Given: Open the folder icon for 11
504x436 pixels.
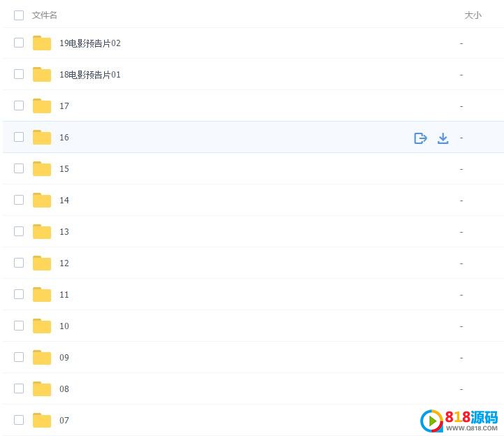Looking at the screenshot, I should pos(42,295).
